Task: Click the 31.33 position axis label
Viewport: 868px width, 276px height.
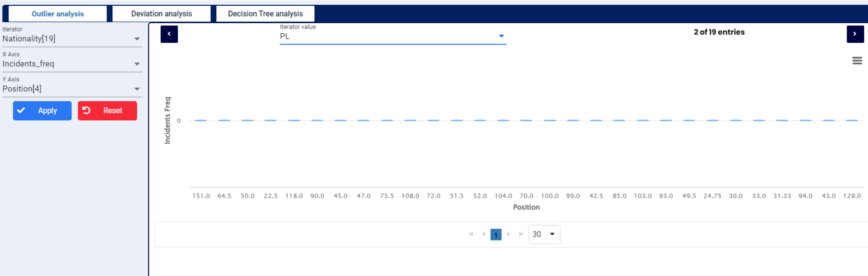Action: pyautogui.click(x=782, y=196)
